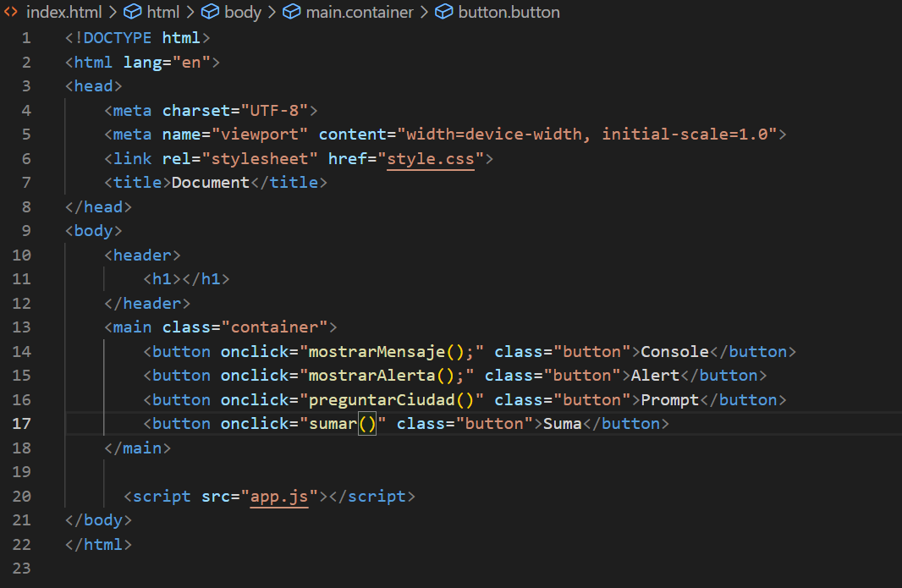This screenshot has height=588, width=902.
Task: Click the cube icon beside main.container breadcrumb
Action: tap(292, 12)
